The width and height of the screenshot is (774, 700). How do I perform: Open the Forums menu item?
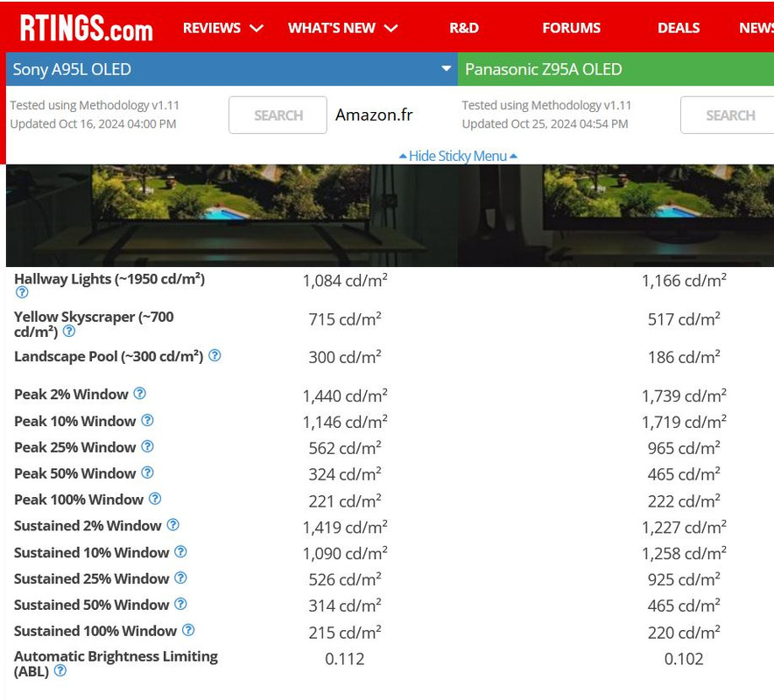[x=572, y=28]
